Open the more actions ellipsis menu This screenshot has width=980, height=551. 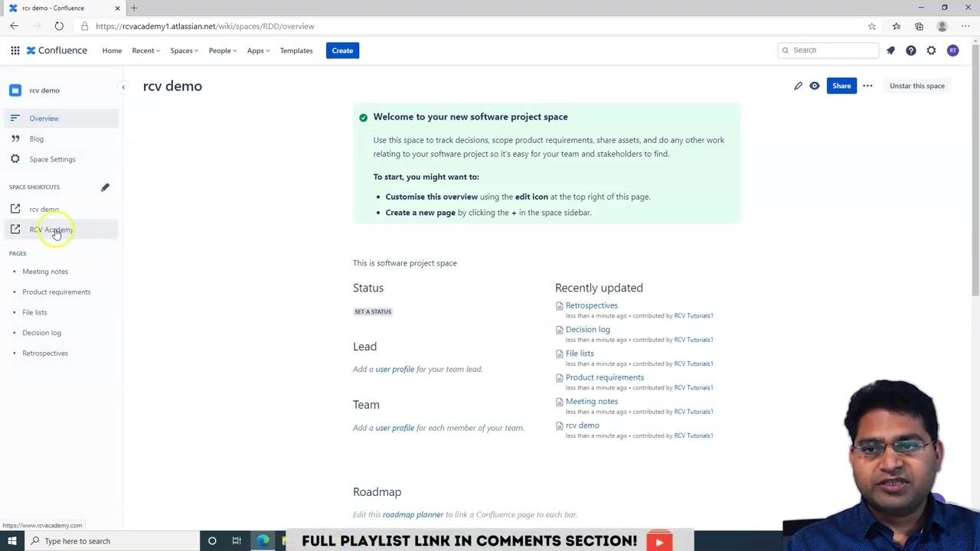click(x=867, y=86)
